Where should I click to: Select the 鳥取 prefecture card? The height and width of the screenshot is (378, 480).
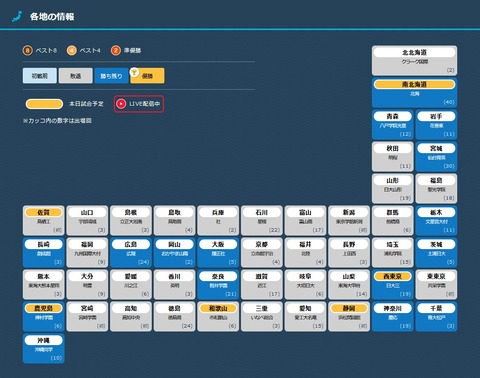pyautogui.click(x=175, y=221)
